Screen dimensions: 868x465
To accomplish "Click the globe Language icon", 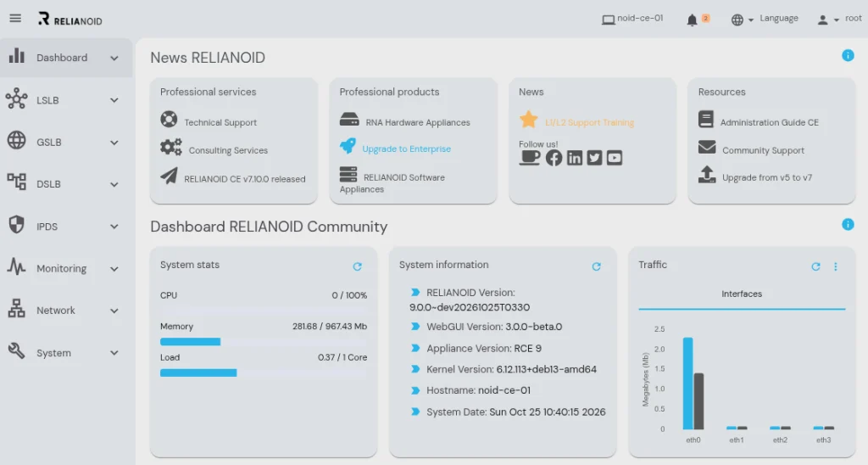I will click(x=737, y=20).
